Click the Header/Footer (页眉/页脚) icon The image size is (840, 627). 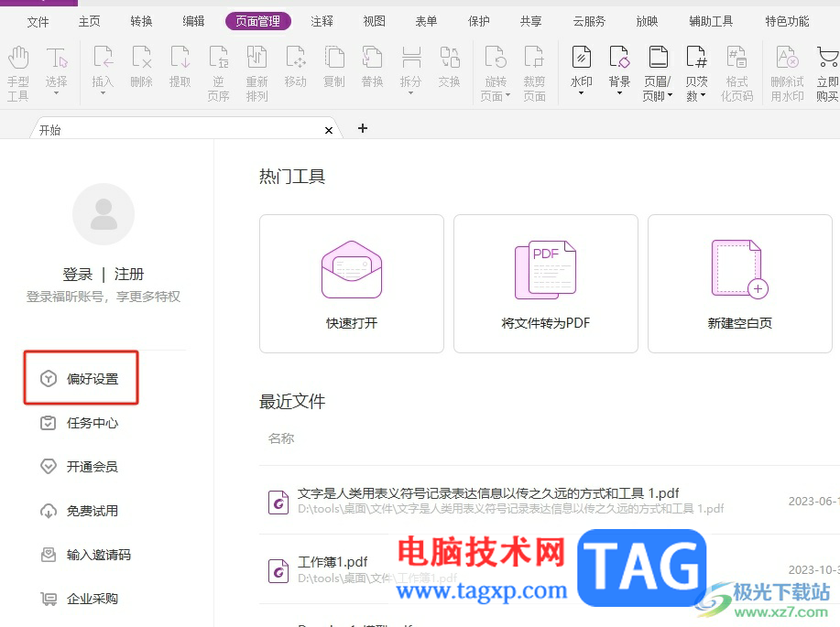pyautogui.click(x=658, y=58)
